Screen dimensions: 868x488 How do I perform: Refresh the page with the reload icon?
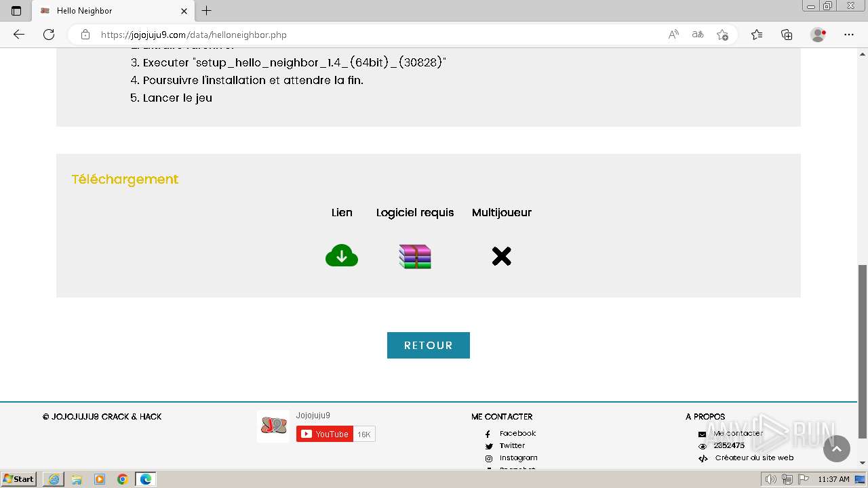coord(49,35)
